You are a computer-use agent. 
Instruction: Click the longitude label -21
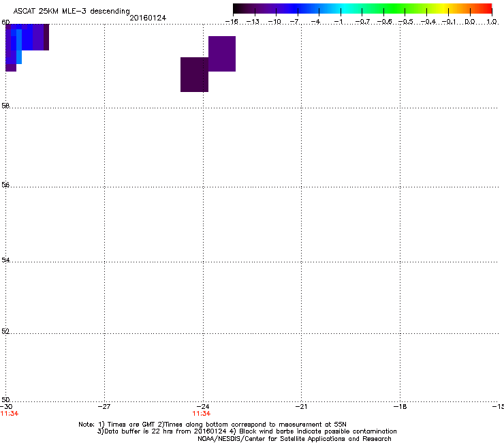[301, 407]
